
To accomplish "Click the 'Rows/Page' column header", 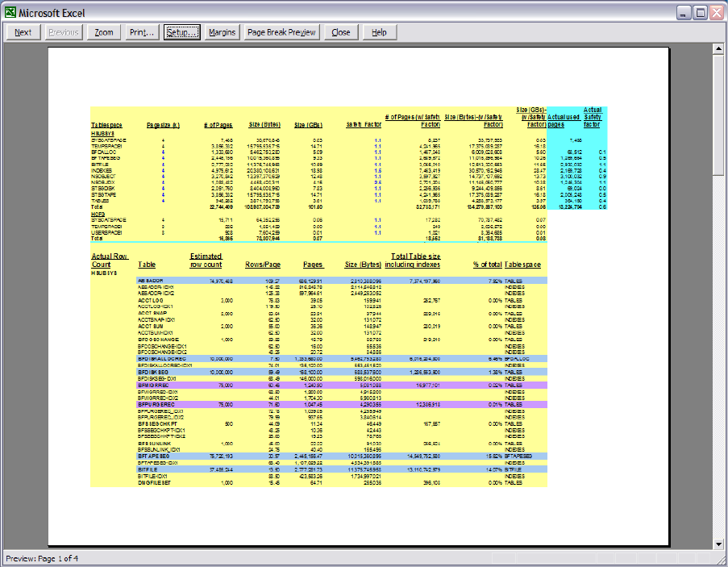I will point(263,265).
